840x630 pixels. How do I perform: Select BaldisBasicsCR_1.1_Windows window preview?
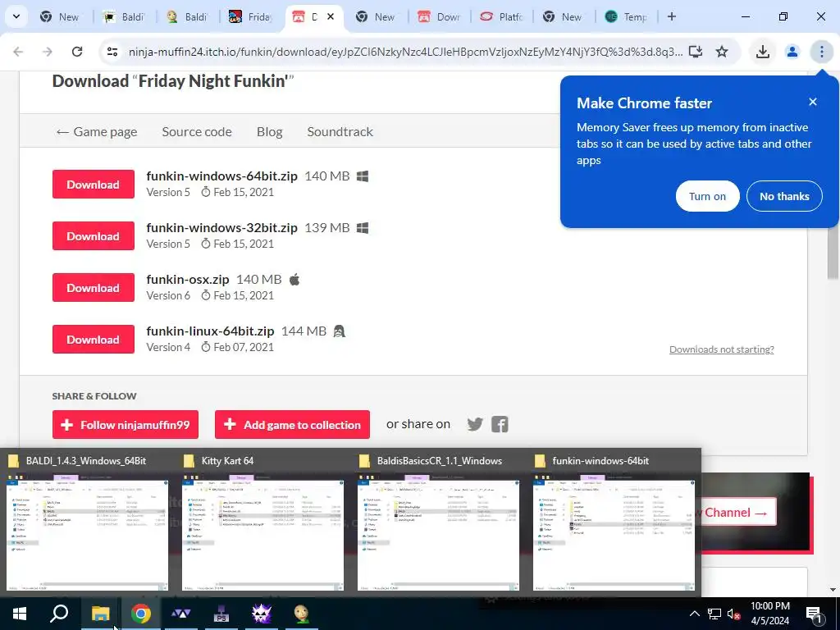[x=438, y=523]
